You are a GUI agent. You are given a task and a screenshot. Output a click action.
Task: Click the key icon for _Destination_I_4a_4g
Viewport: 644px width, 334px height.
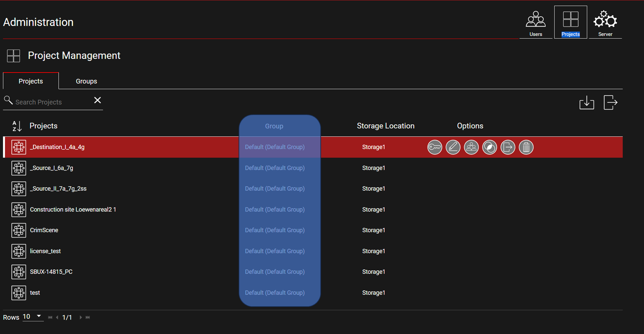click(434, 147)
